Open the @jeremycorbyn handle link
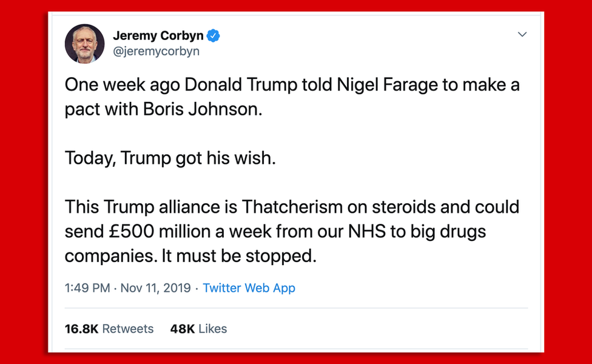This screenshot has width=592, height=364. pos(156,51)
